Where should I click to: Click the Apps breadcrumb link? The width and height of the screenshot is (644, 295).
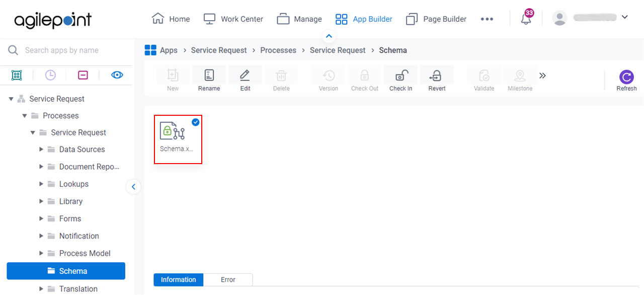169,50
